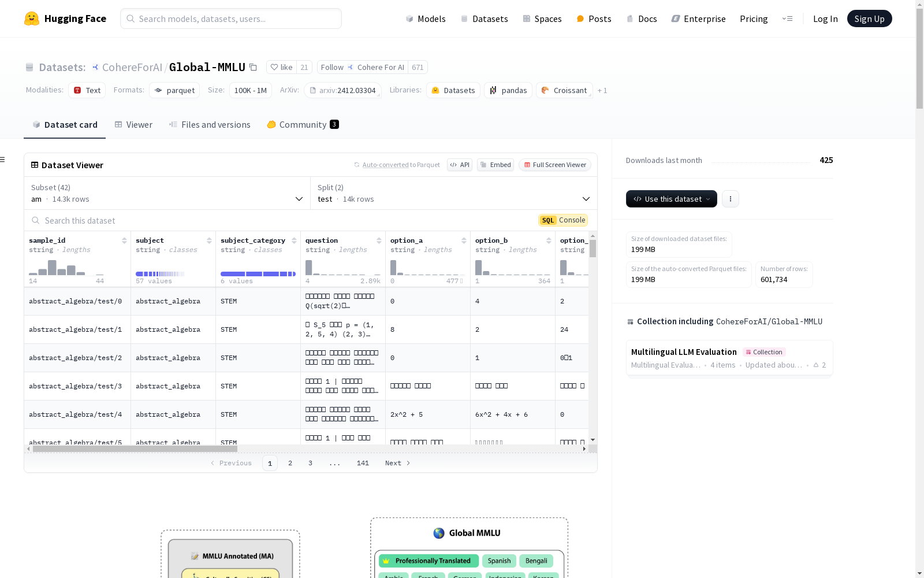Switch to the Dataset card tab
The width and height of the screenshot is (924, 578).
(65, 125)
